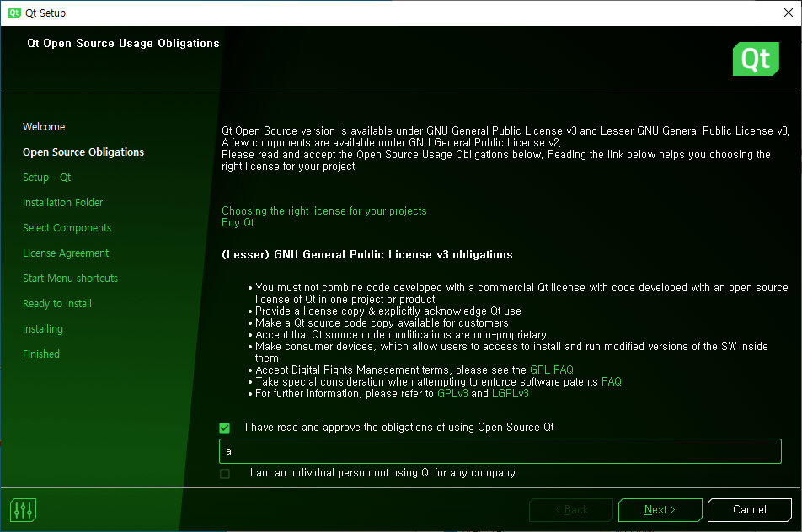Check the individual person checkbox

click(x=225, y=474)
